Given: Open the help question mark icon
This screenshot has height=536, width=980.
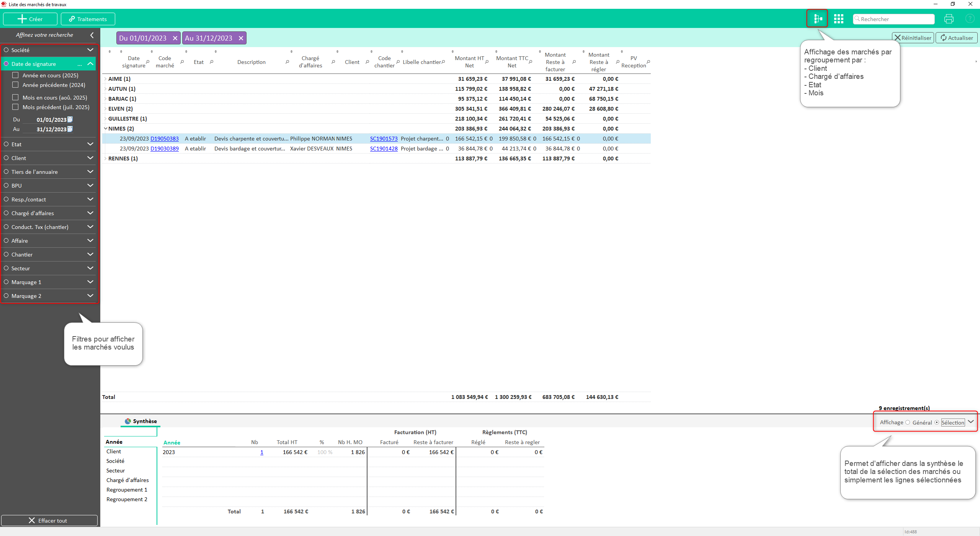Looking at the screenshot, I should pos(970,19).
